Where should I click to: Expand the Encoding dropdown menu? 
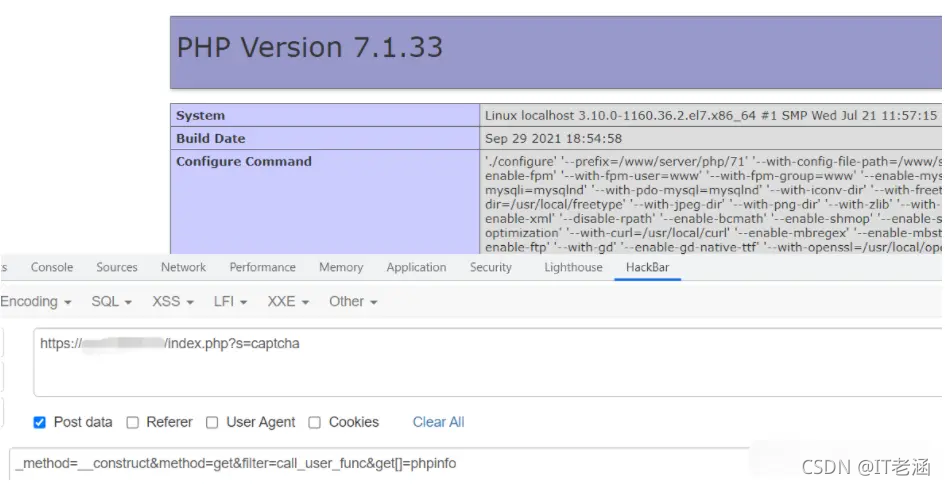pyautogui.click(x=36, y=301)
